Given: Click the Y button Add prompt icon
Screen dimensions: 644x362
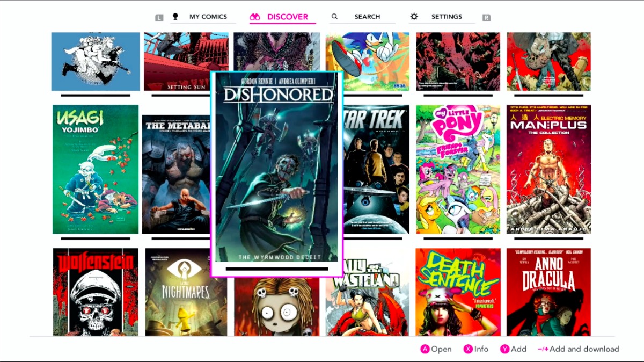Looking at the screenshot, I should 504,349.
